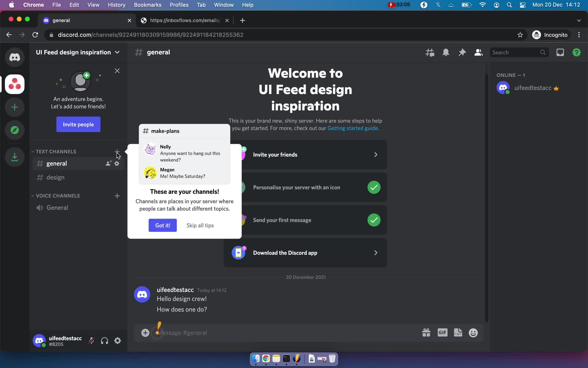Open Chrome browser in macOS dock

[x=266, y=358]
